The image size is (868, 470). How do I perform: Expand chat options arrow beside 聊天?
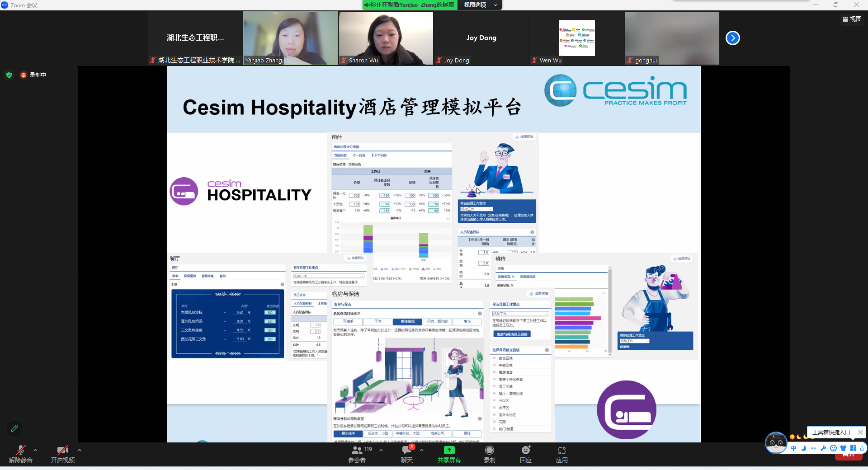coord(422,450)
